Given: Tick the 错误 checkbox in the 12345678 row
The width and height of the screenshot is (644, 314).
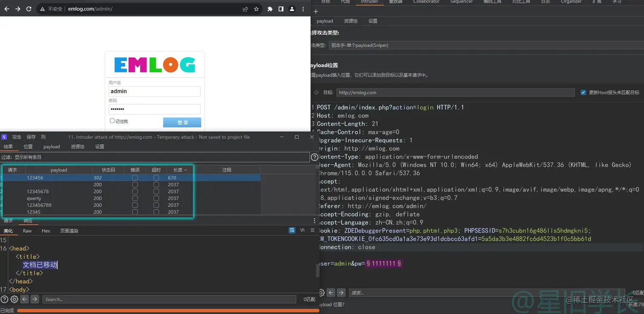Looking at the screenshot, I should pos(135,191).
